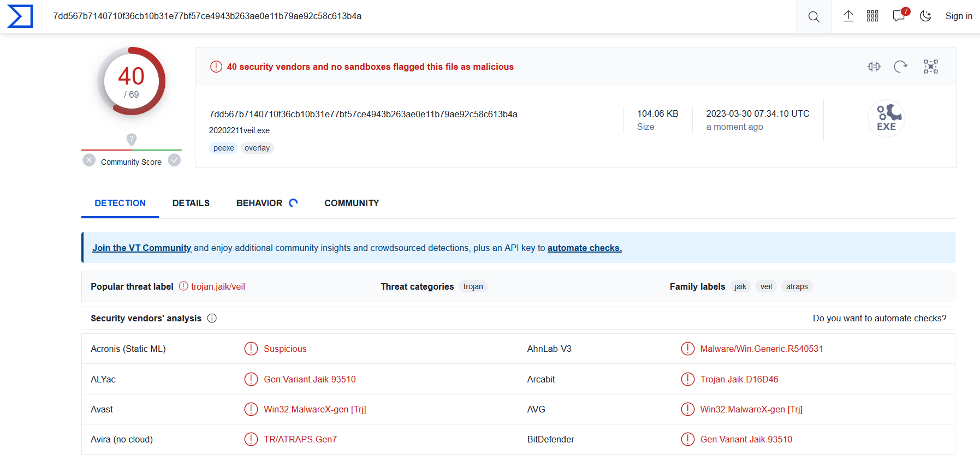
Task: Open the Behavior tab
Action: coord(259,203)
